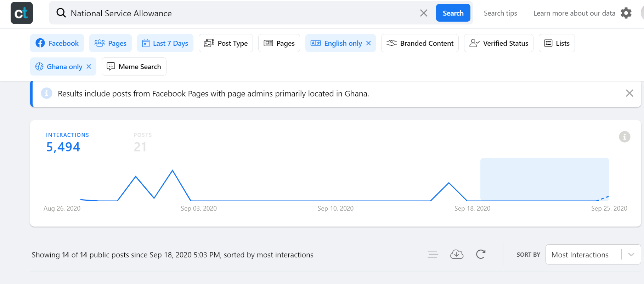The height and width of the screenshot is (284, 644).
Task: Click the Sep 25, 2020 axis label
Action: coord(609,208)
